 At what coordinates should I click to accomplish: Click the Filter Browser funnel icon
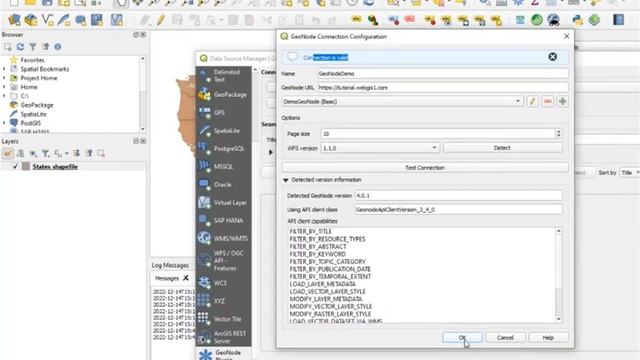pyautogui.click(x=33, y=47)
